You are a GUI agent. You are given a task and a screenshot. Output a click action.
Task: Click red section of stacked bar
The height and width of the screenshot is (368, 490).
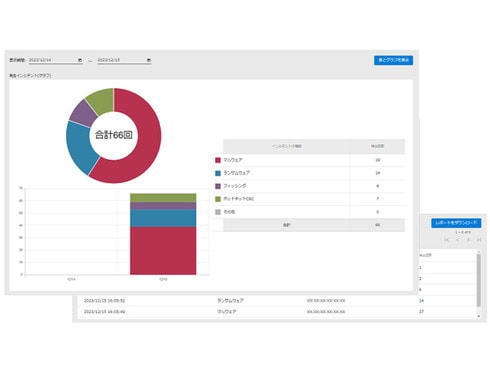[163, 251]
